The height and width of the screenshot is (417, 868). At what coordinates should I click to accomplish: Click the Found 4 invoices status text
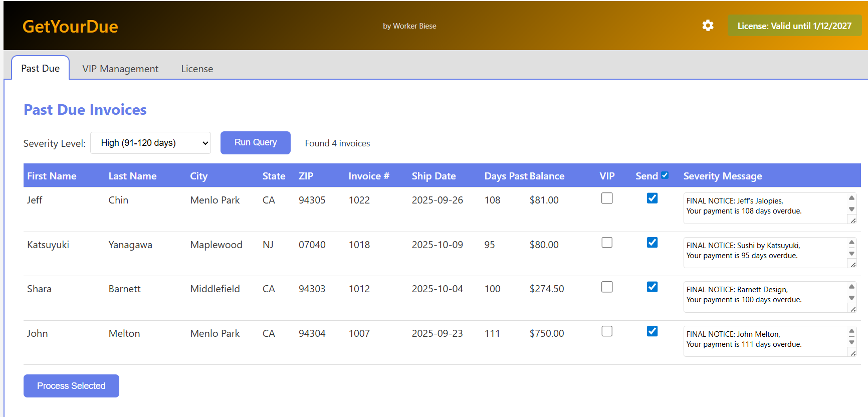pos(337,143)
